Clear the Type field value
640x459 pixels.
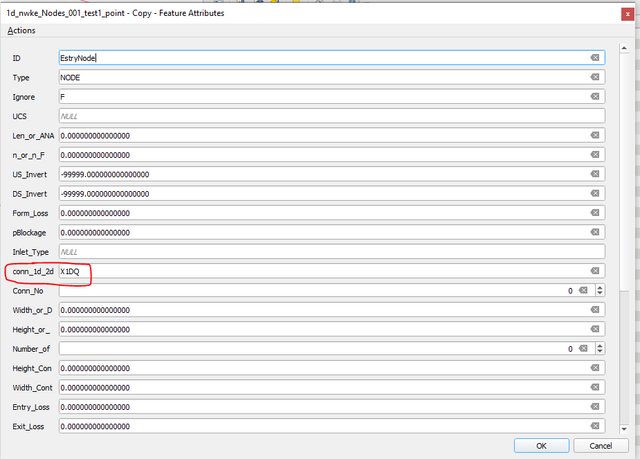pyautogui.click(x=594, y=77)
